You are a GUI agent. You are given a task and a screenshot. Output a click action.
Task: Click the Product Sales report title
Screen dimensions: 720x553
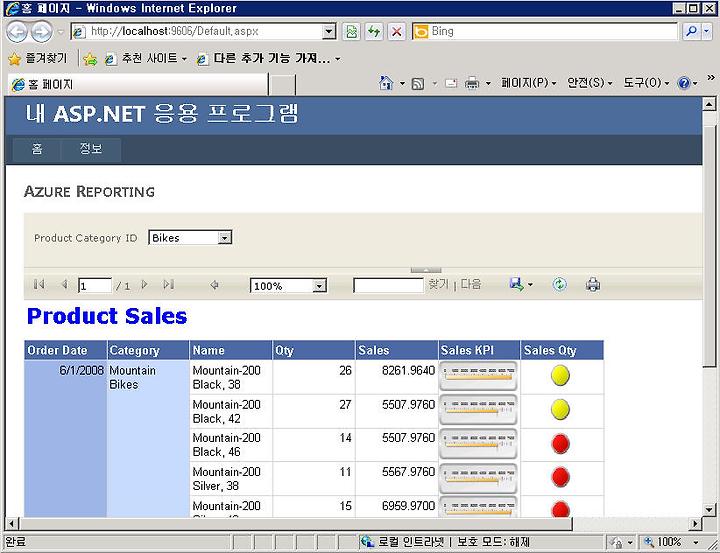click(x=107, y=316)
